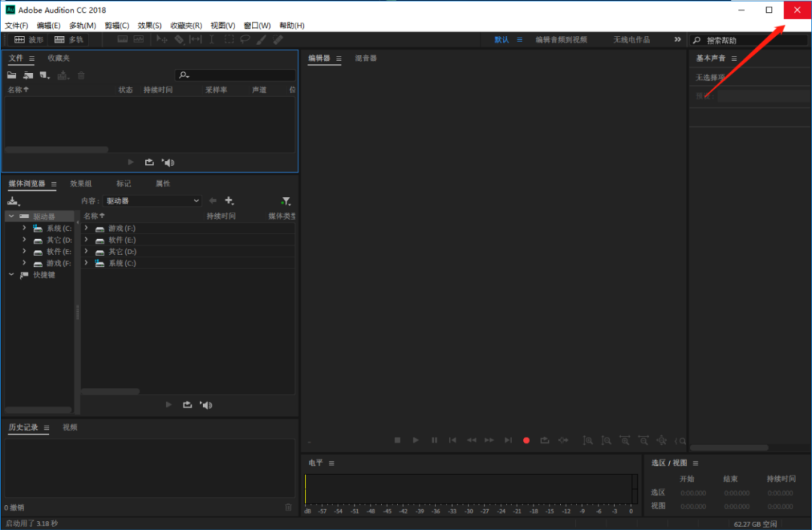Click the Import file icon in Files panel
This screenshot has width=812, height=530.
[28, 76]
